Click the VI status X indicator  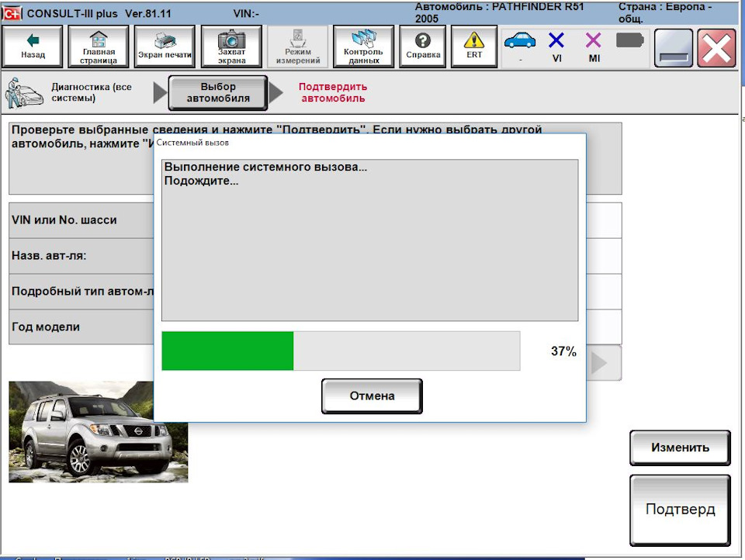(x=556, y=41)
